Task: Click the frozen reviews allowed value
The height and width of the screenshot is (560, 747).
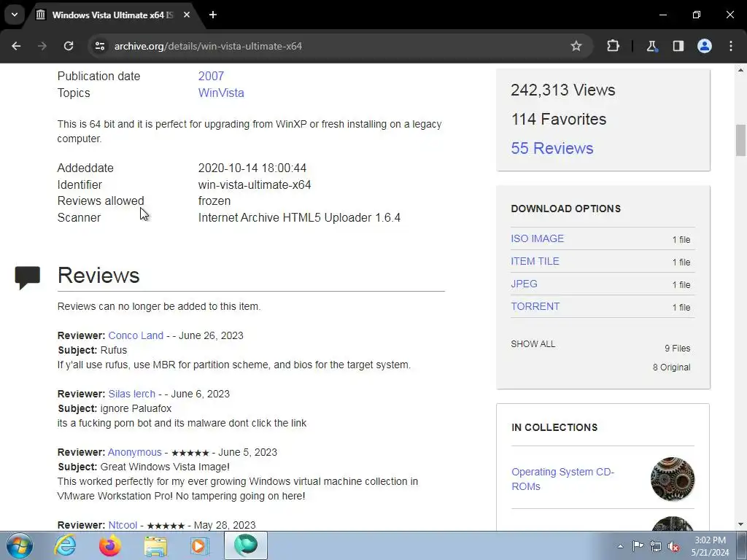Action: tap(214, 201)
